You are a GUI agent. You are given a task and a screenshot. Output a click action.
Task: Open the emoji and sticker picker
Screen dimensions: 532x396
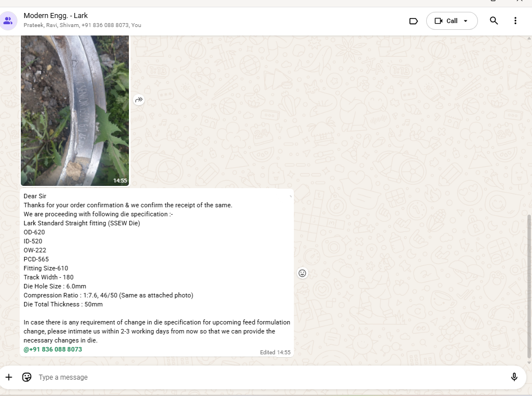(26, 377)
